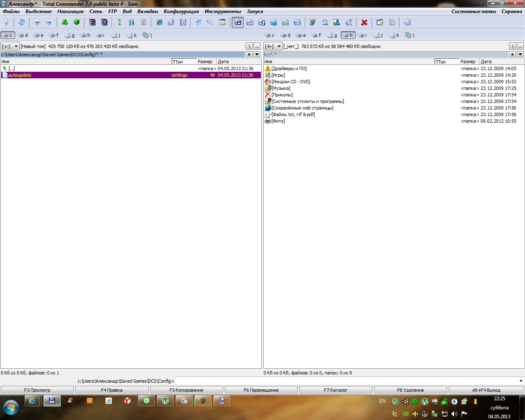Click the red X icon in toolbar

click(364, 22)
